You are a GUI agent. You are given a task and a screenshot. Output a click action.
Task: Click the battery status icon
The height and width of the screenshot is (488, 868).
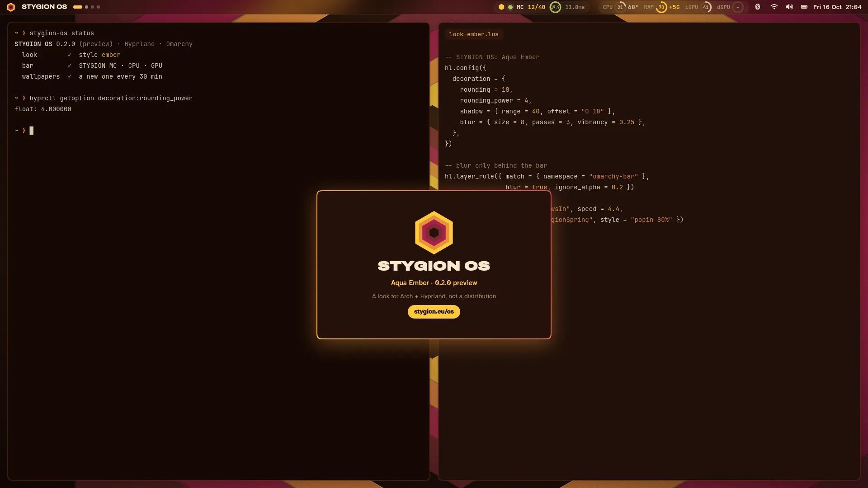click(x=804, y=7)
